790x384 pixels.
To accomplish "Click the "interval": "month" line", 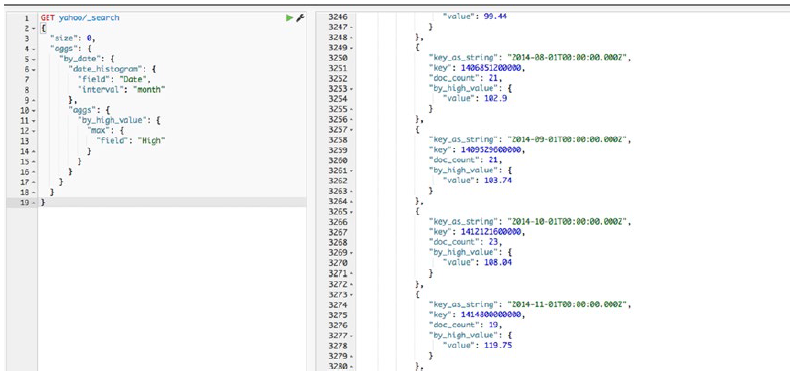I will tap(121, 90).
